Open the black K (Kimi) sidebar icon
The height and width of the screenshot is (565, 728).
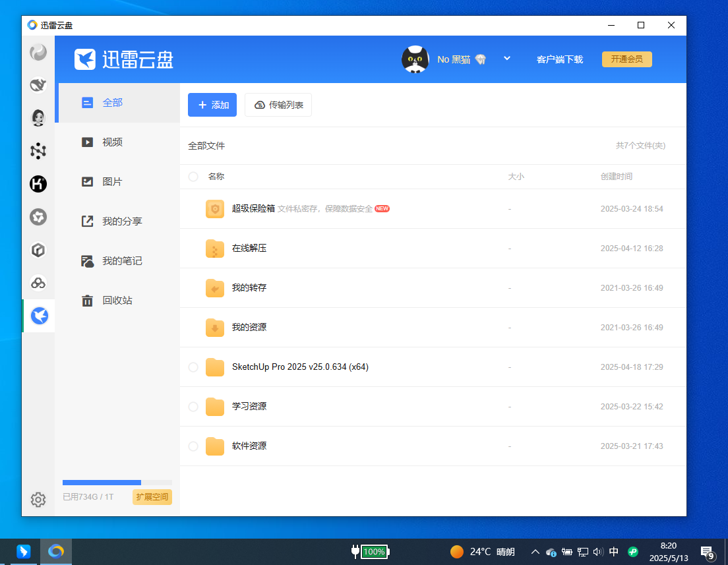tap(38, 184)
